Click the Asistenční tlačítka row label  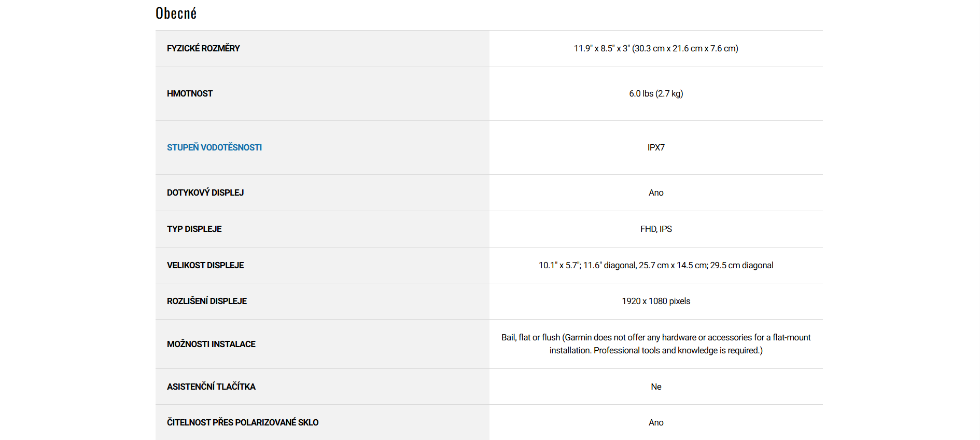(x=211, y=387)
